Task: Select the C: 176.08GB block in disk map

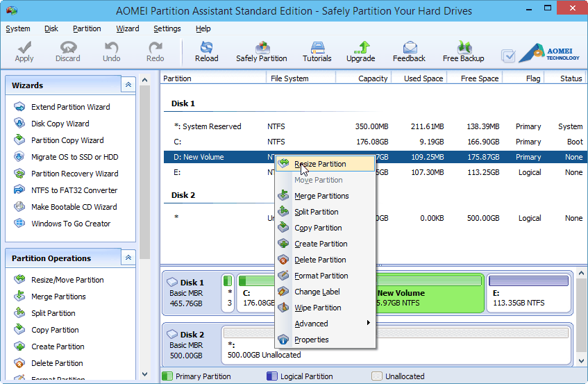Action: pyautogui.click(x=256, y=293)
